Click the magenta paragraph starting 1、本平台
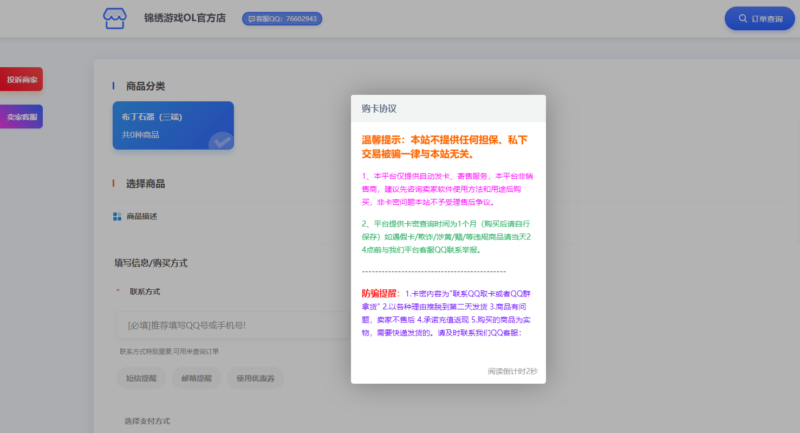Image resolution: width=800 pixels, height=433 pixels. click(x=447, y=189)
